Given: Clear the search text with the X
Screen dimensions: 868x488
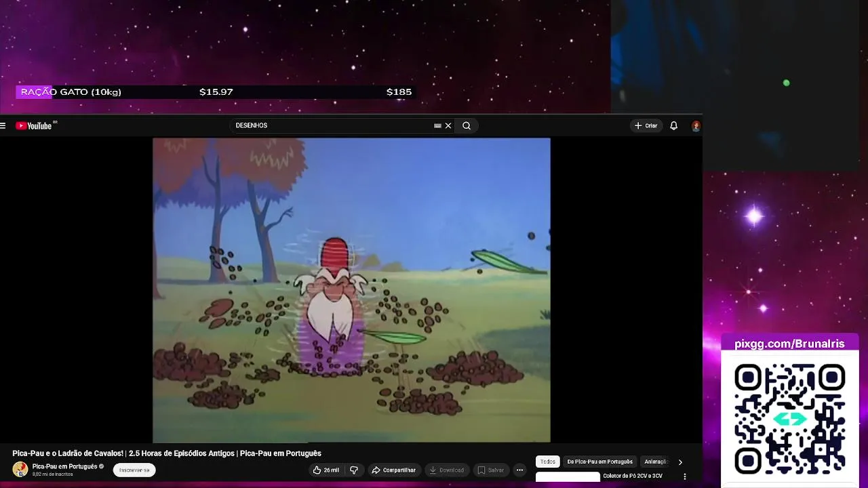Looking at the screenshot, I should point(448,125).
